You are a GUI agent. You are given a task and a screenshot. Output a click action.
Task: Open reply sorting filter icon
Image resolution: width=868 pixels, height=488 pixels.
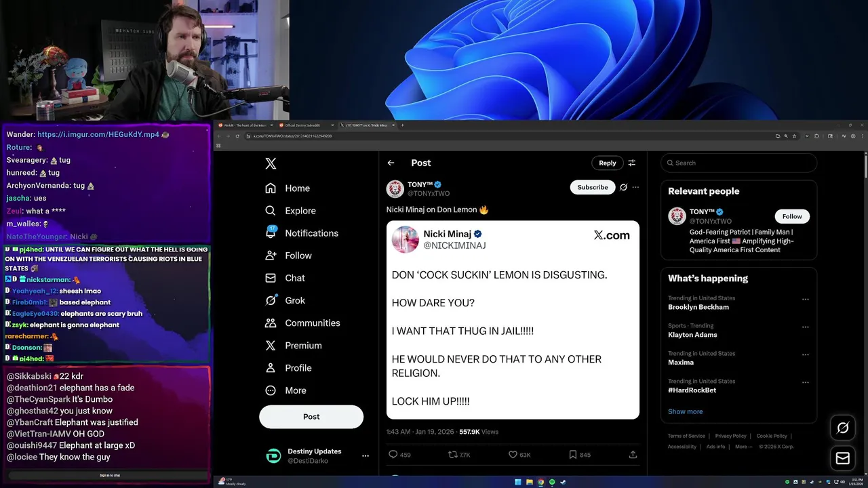click(x=632, y=163)
